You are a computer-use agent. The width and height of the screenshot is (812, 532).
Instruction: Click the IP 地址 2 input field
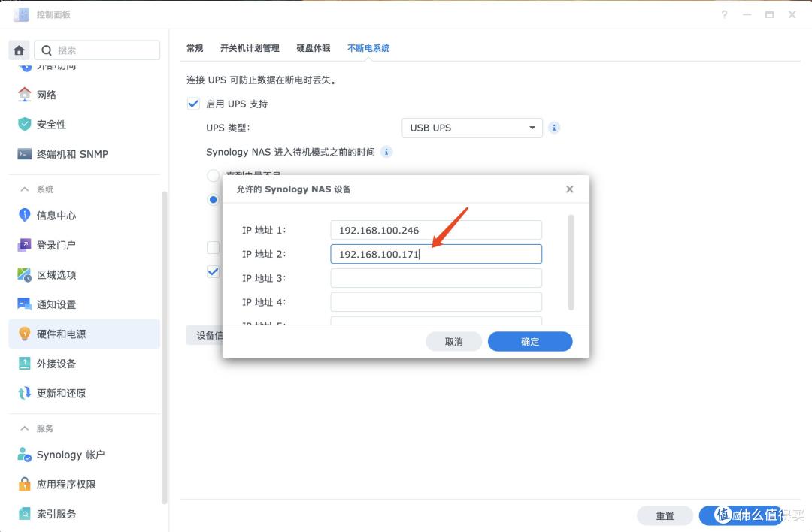point(436,254)
